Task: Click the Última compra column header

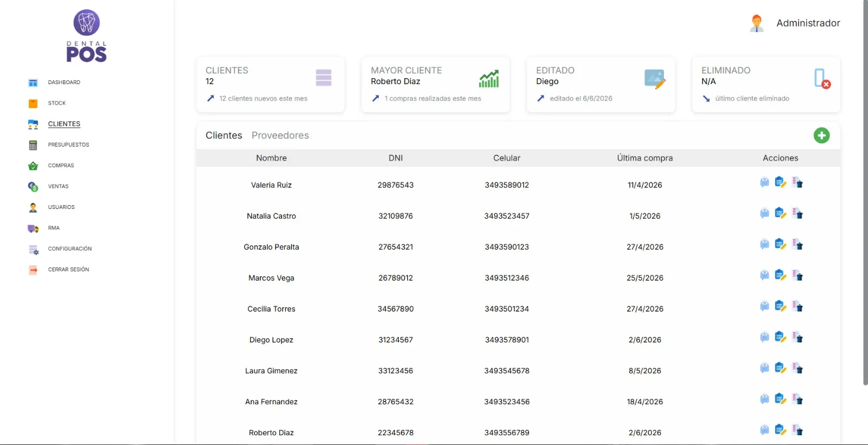Action: [644, 158]
